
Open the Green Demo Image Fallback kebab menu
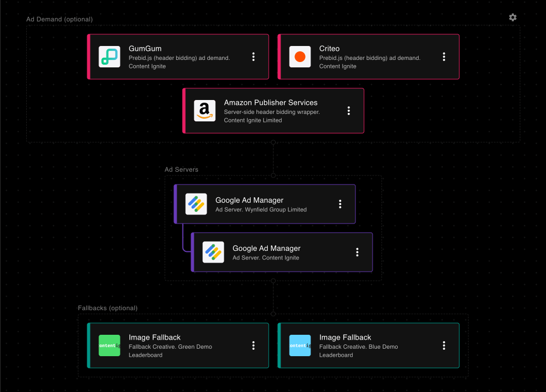(x=253, y=345)
